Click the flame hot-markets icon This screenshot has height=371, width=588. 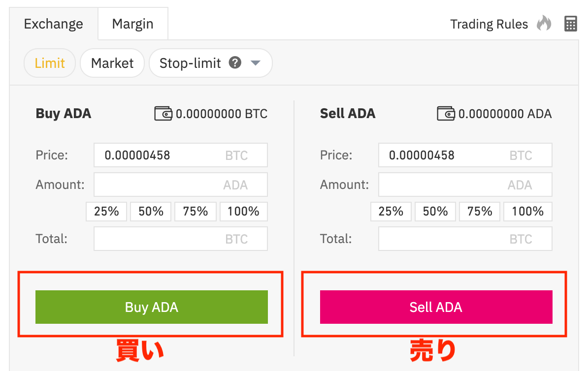(544, 23)
